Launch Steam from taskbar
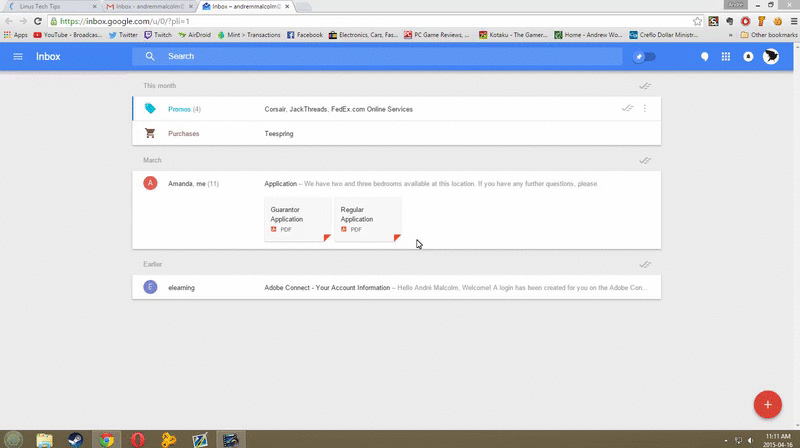800x448 pixels. click(76, 439)
